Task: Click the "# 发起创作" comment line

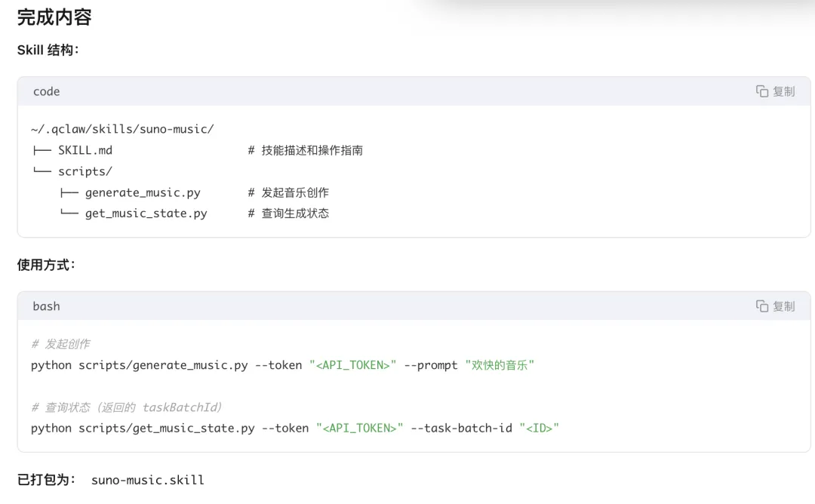Action: (60, 344)
